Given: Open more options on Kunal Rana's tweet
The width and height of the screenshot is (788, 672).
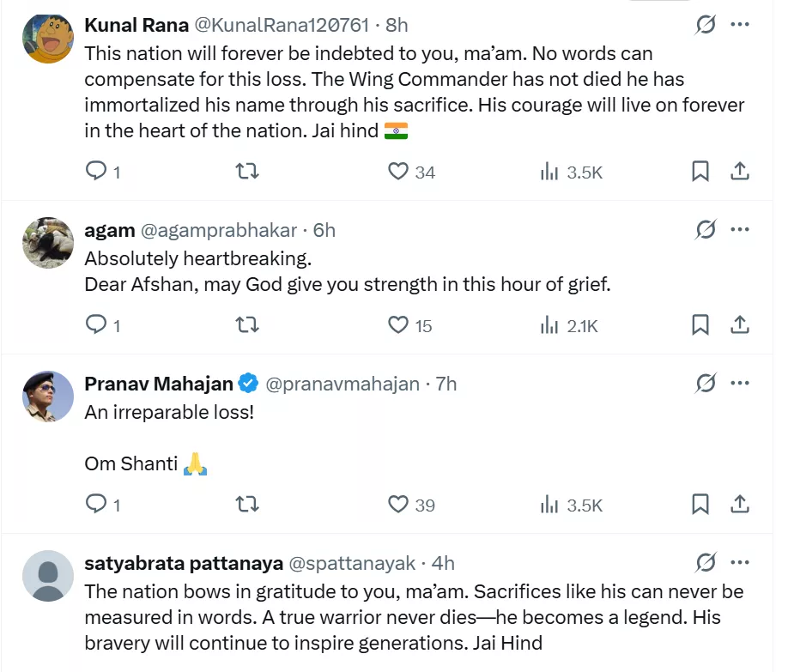Looking at the screenshot, I should pos(740,25).
